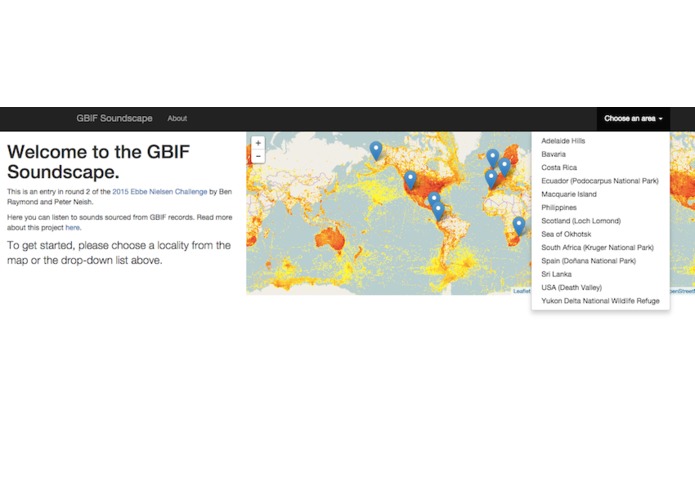The width and height of the screenshot is (695, 494).
Task: Open the Leaflet attribution link
Action: coord(522,291)
